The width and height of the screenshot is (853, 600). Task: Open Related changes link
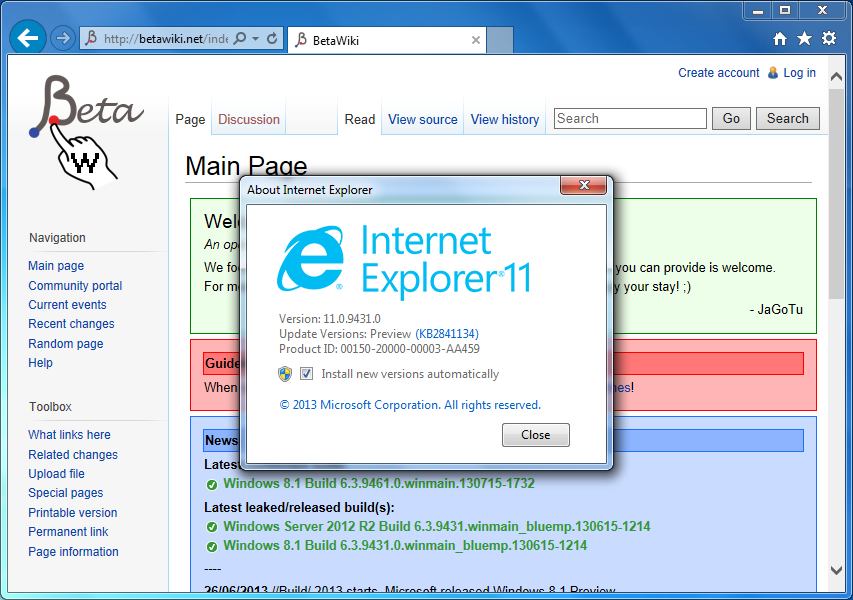(73, 455)
